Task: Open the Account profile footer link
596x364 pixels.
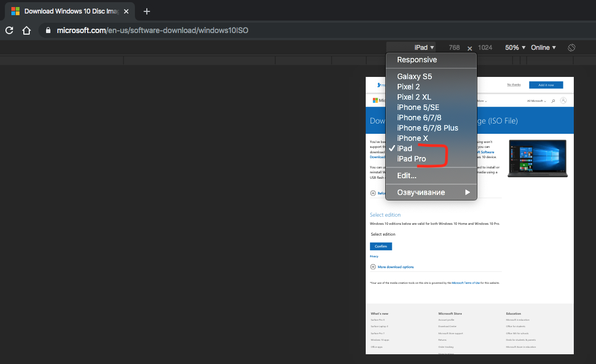Action: click(x=446, y=320)
